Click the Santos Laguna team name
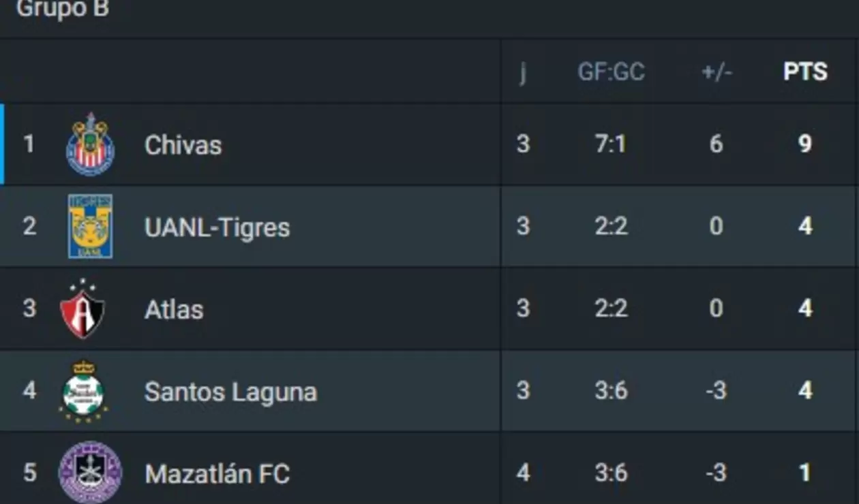 point(230,391)
